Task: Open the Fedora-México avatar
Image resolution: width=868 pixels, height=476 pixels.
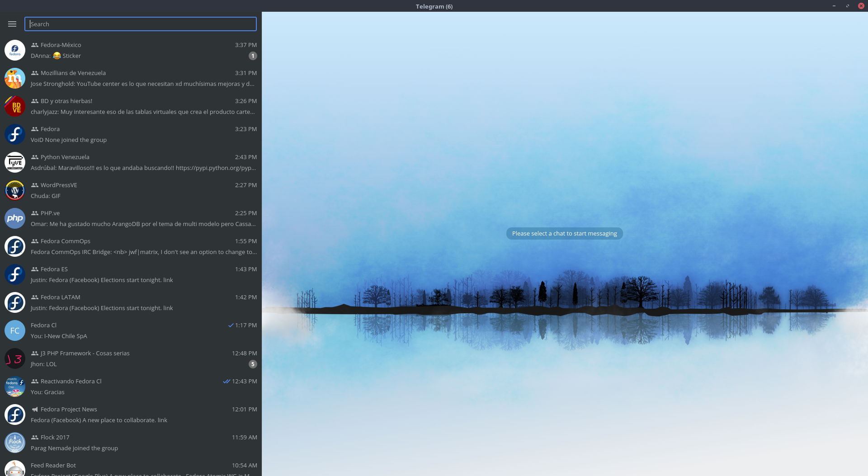Action: point(15,50)
